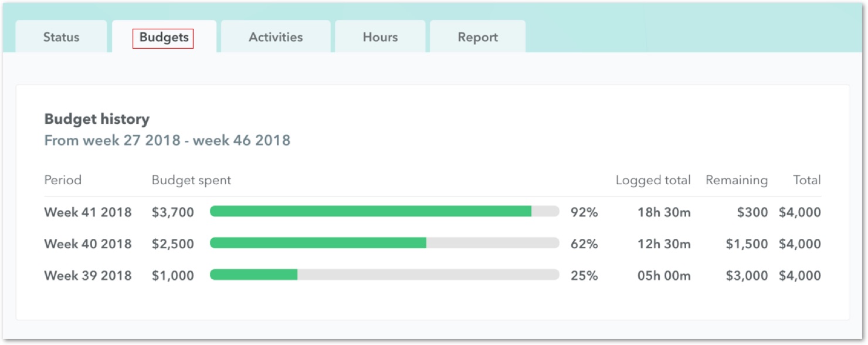Screen dimensions: 868x345
Task: Click the Week 39 2018 period label
Action: point(89,275)
